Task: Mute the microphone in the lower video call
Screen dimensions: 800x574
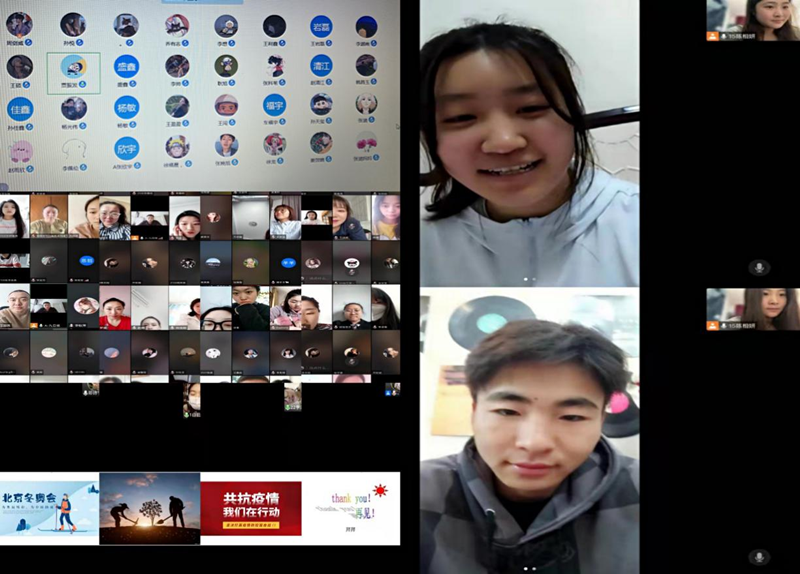Action: click(759, 556)
